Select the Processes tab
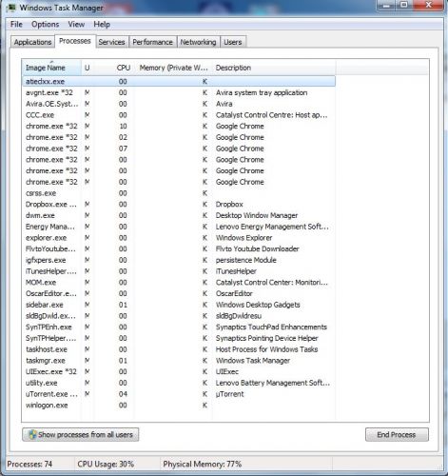 (75, 41)
